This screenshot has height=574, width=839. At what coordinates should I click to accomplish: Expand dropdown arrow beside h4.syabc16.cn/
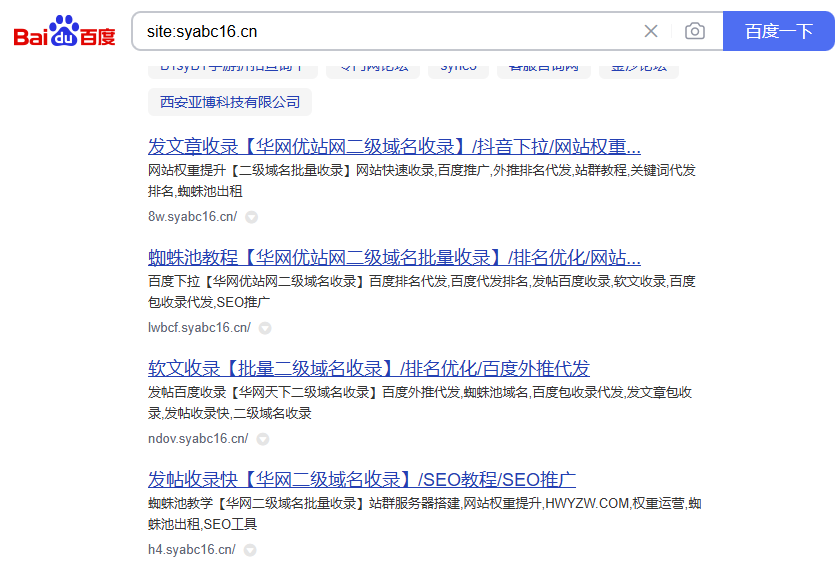pyautogui.click(x=250, y=550)
